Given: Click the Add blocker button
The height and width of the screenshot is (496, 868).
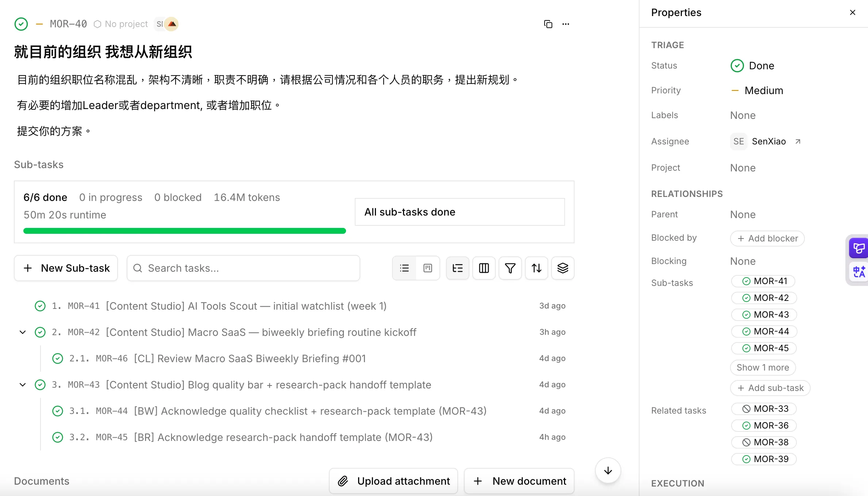Looking at the screenshot, I should pos(767,239).
